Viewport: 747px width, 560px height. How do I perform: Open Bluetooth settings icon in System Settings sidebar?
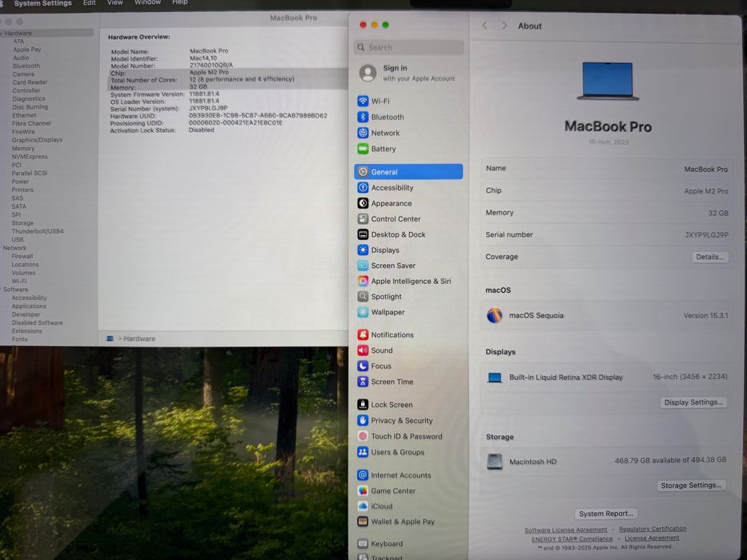(363, 117)
